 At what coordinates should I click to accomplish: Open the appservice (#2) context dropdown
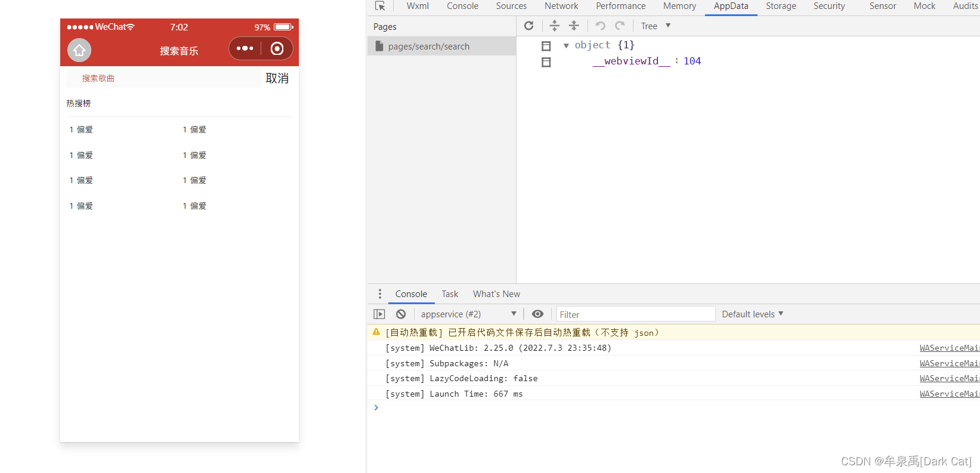pos(468,314)
